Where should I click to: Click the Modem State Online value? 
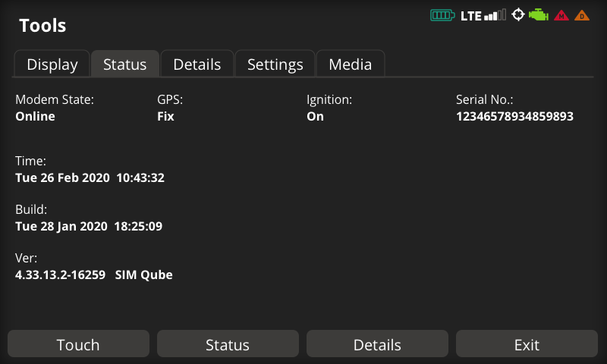coord(36,117)
